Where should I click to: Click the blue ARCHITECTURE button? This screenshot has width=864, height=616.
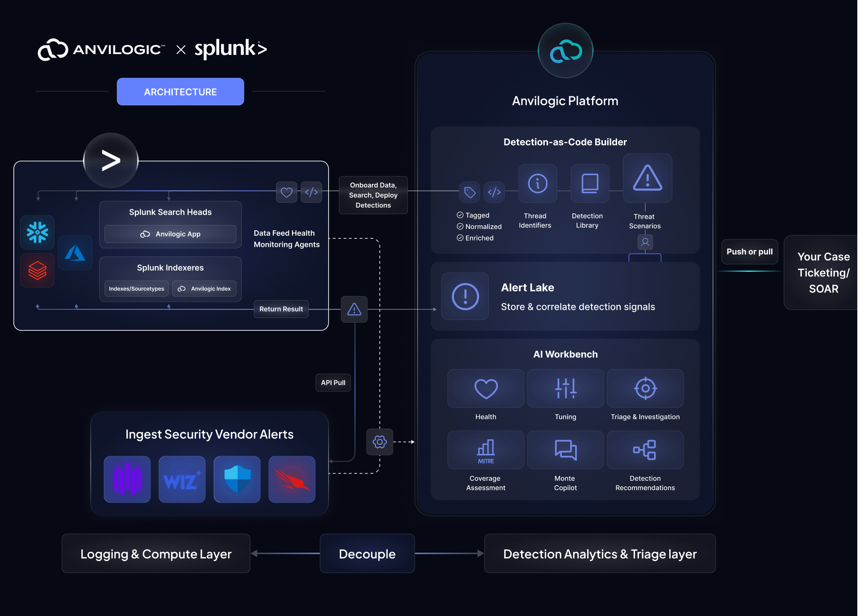point(180,92)
